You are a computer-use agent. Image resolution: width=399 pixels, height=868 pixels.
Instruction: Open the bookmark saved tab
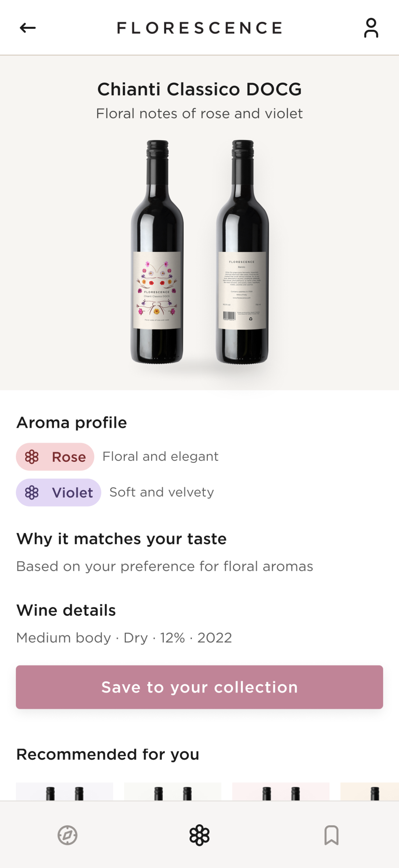(x=331, y=835)
